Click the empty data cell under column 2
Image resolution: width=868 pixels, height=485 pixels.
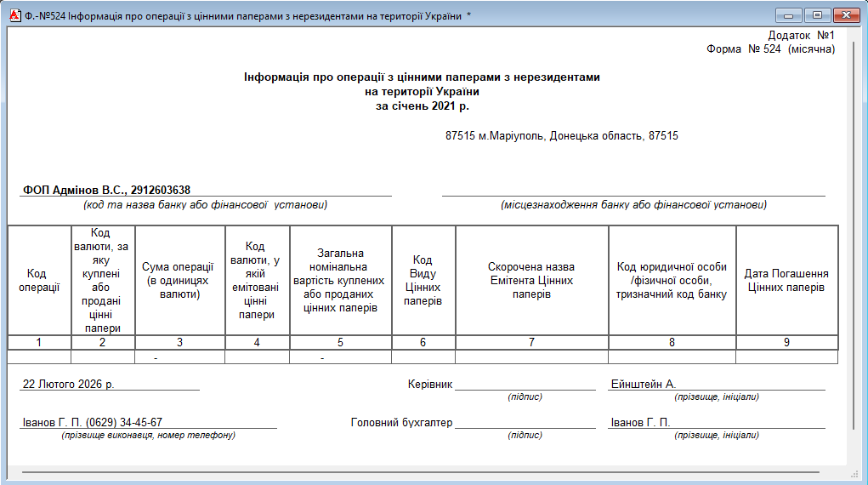pos(103,357)
